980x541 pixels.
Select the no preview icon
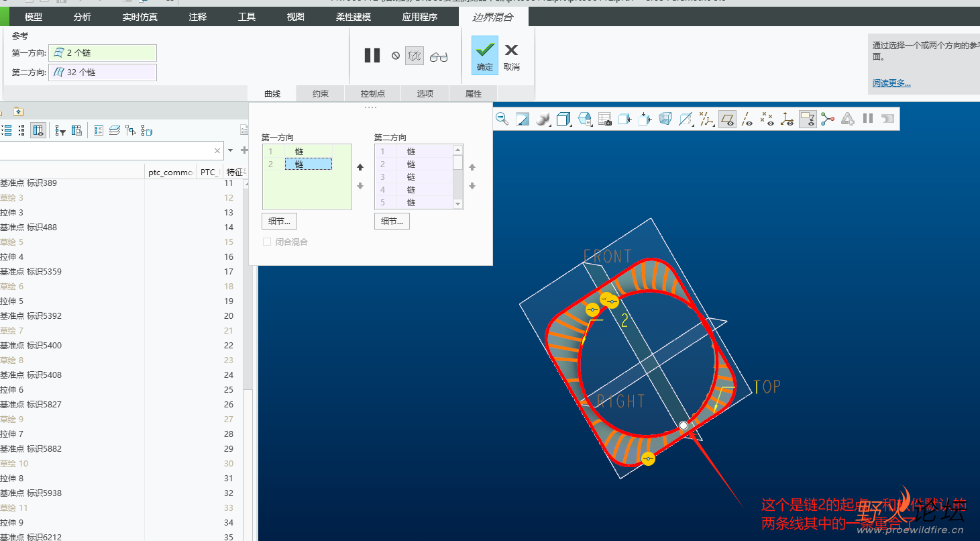396,56
